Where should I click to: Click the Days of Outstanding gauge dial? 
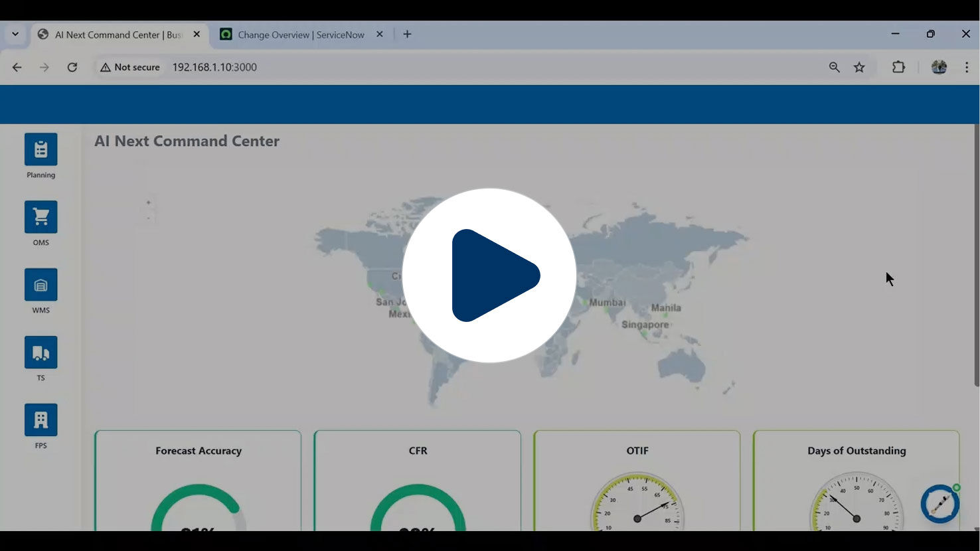(857, 502)
